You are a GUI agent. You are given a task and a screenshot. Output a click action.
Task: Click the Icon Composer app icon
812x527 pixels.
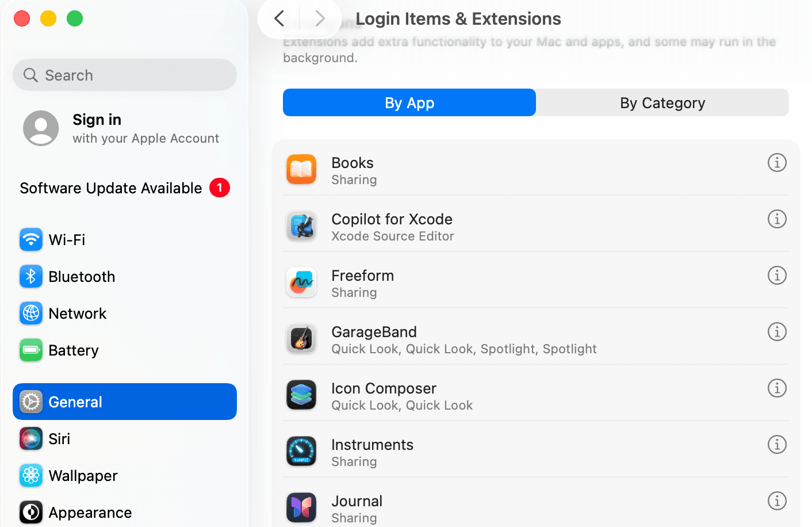click(x=301, y=395)
